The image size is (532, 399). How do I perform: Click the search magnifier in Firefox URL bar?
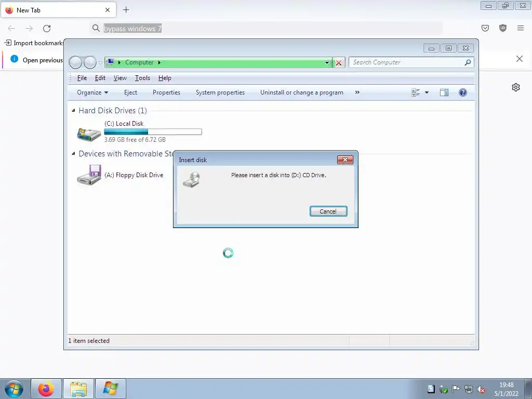click(x=96, y=28)
